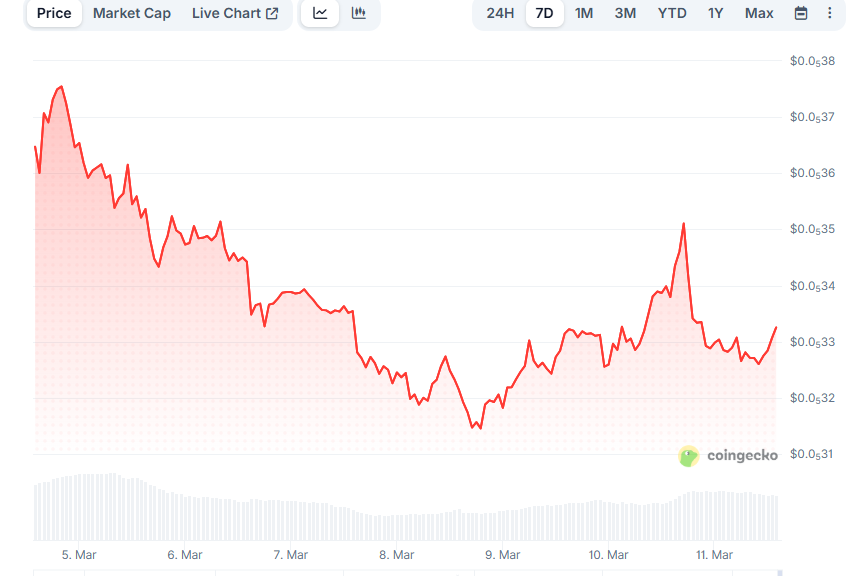
Task: Open the date range selector dropdown
Action: 800,13
